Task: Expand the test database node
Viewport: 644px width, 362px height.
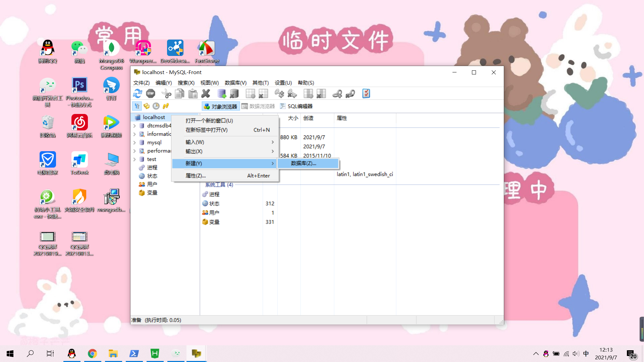Action: [135, 159]
